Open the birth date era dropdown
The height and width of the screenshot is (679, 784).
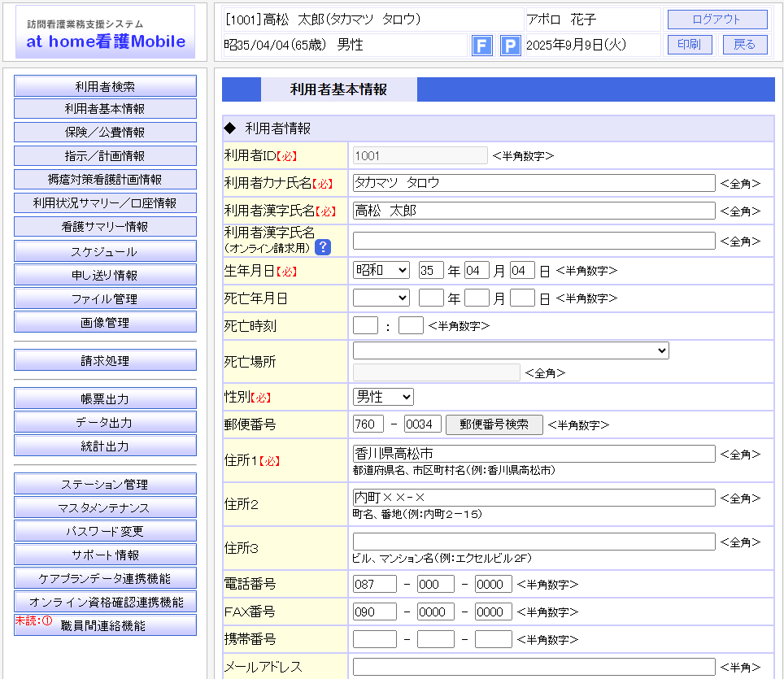pos(381,270)
